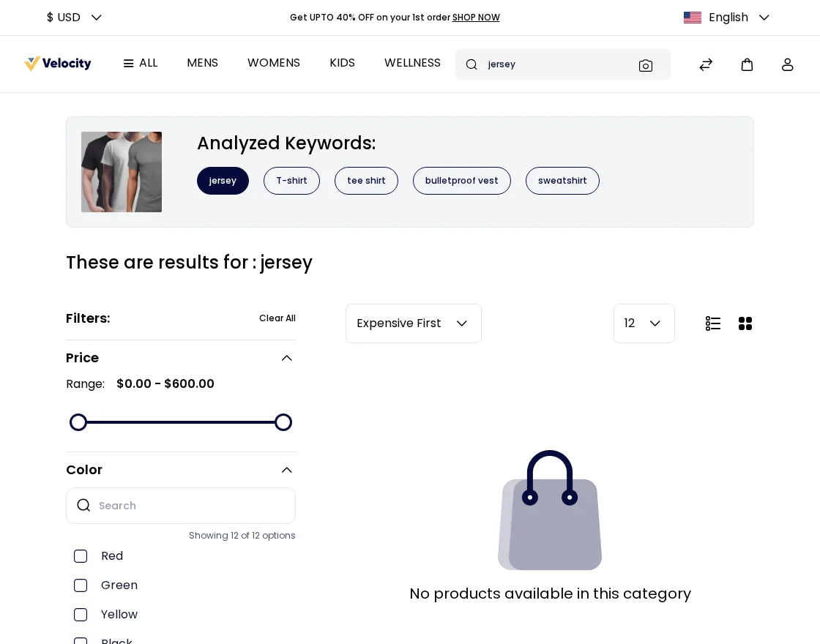Click the maximum price slider handle
This screenshot has height=644, width=820.
283,422
